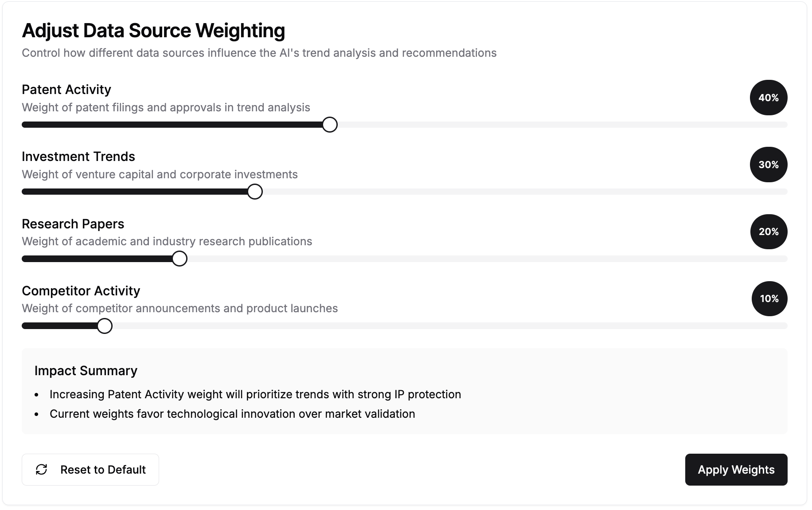Grab the Patent Activity slider handle
Image resolution: width=812 pixels, height=510 pixels.
click(330, 125)
